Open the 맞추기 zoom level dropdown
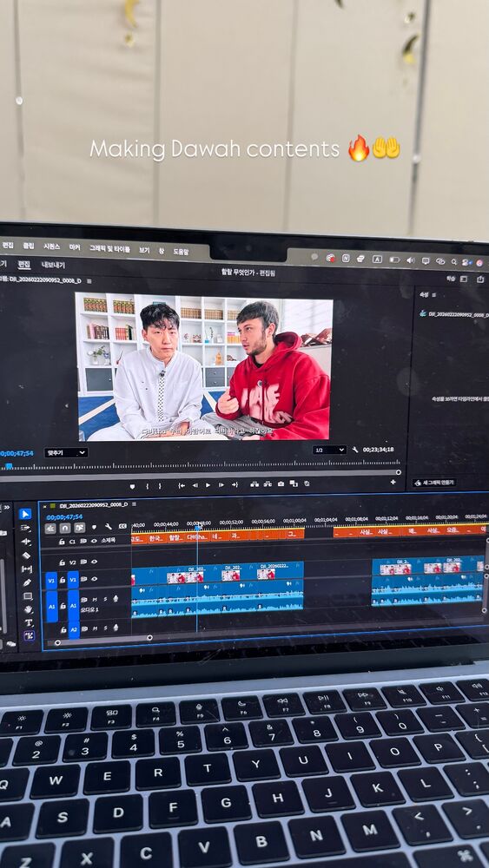This screenshot has width=489, height=868. click(66, 453)
